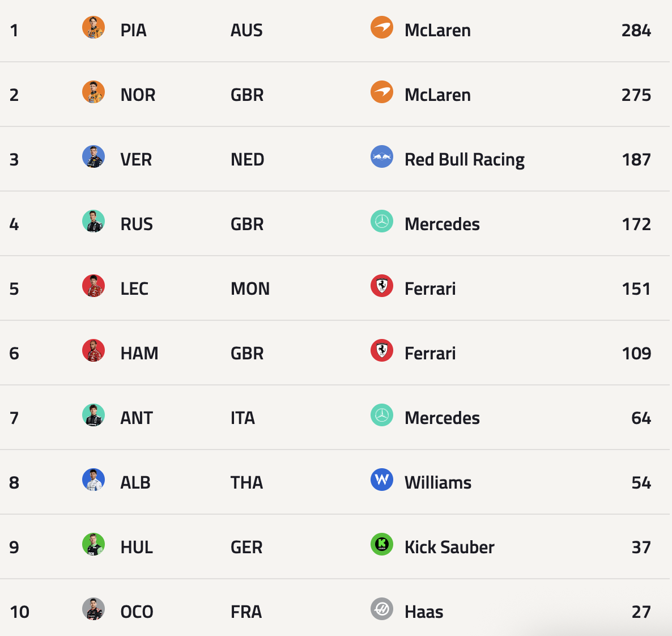Open the Red Bull Racing team name

pos(464,159)
